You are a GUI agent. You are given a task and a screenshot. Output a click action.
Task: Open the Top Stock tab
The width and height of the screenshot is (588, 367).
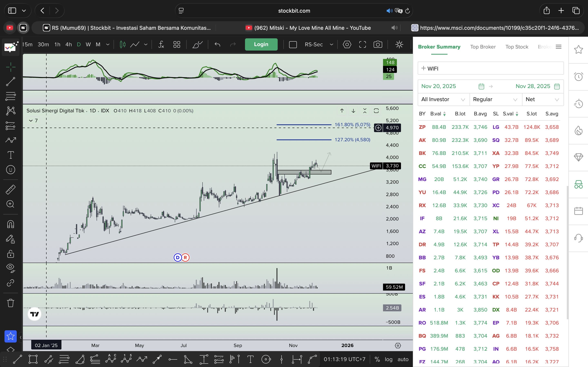(x=517, y=47)
